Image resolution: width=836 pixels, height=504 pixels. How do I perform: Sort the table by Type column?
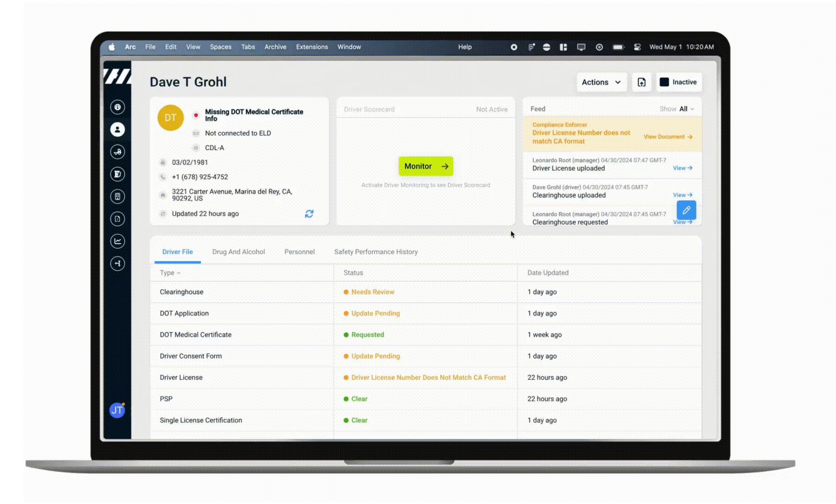click(170, 273)
